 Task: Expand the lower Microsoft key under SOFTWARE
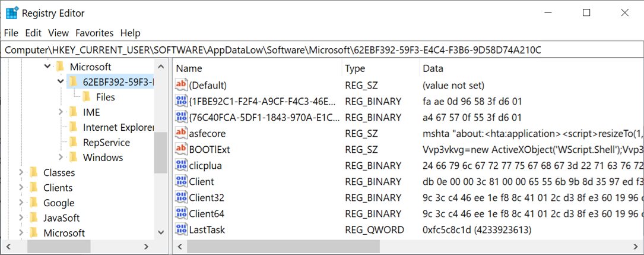tap(21, 233)
